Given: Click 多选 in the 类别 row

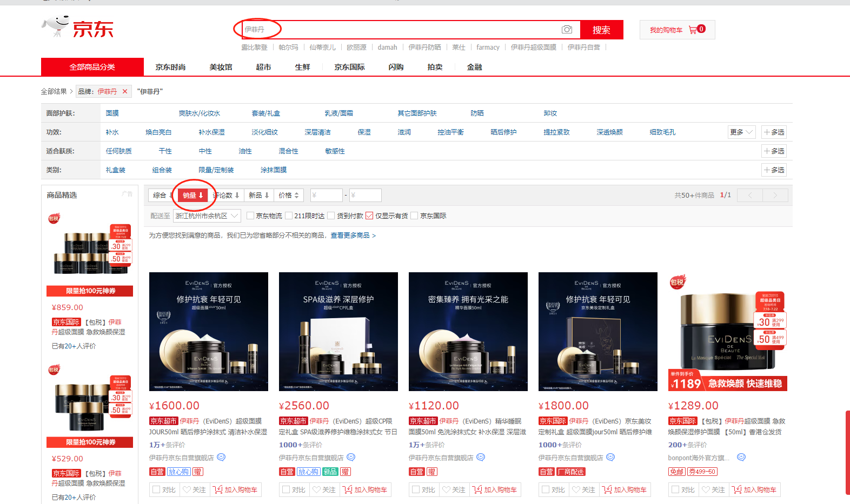Looking at the screenshot, I should tap(774, 170).
